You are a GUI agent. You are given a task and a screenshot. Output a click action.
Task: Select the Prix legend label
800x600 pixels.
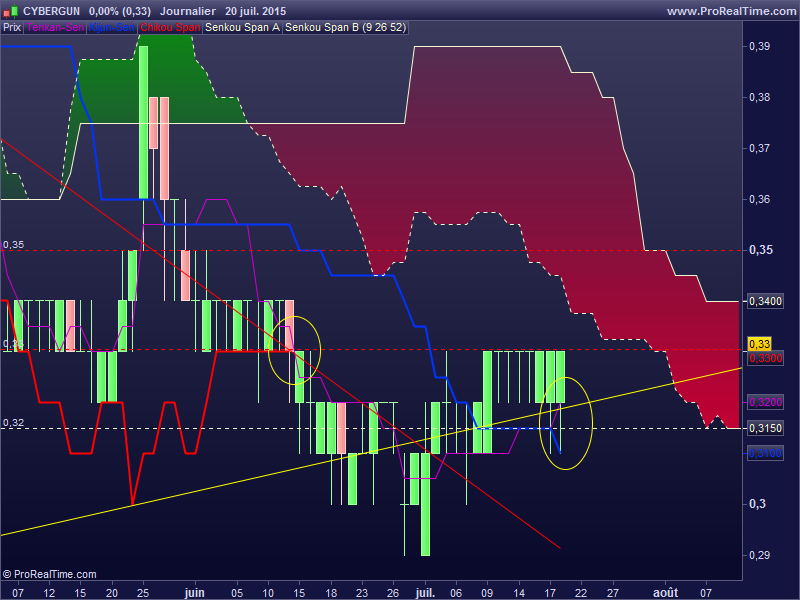pos(12,27)
